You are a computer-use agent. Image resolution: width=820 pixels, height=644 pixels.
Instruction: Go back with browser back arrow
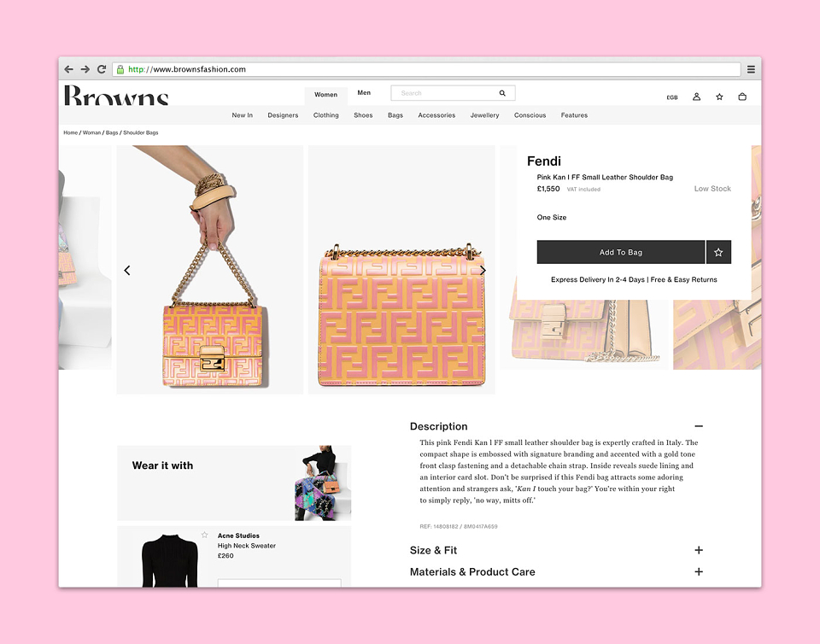[x=68, y=69]
